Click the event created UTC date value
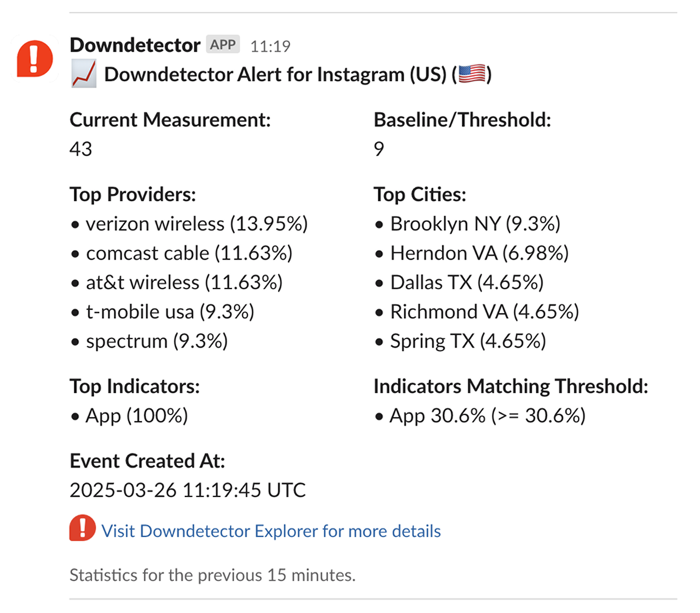Viewport: 700px width, 613px height. pyautogui.click(x=187, y=490)
